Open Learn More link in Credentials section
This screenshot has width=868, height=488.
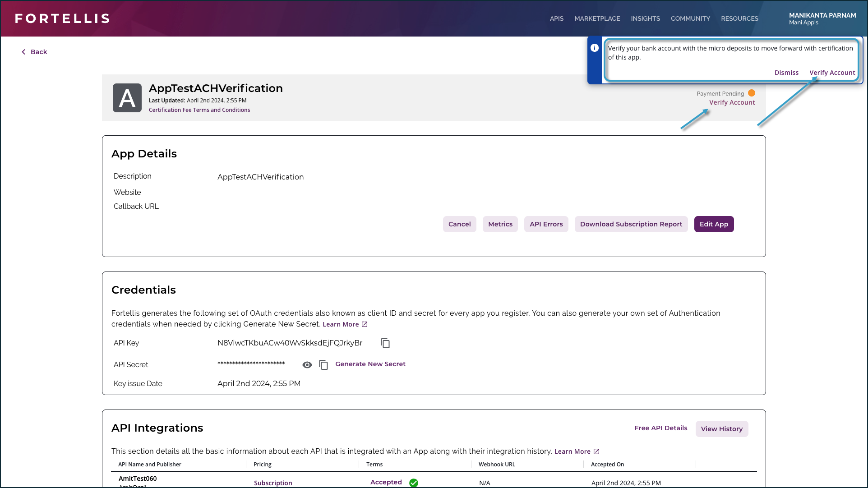pos(345,324)
